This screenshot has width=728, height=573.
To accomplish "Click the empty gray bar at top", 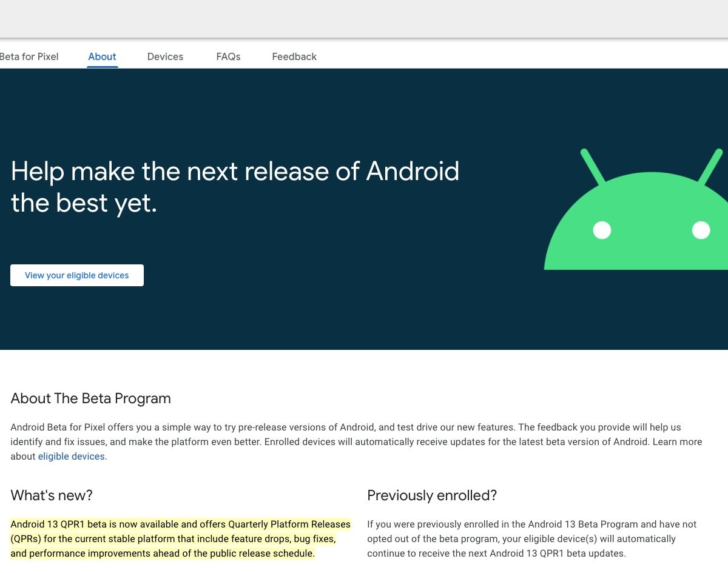I will [x=364, y=18].
